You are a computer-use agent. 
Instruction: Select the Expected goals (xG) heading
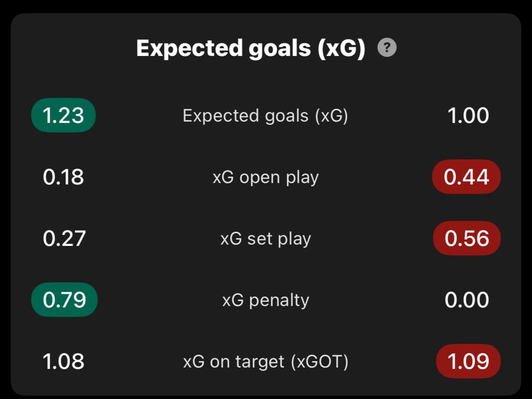click(251, 48)
